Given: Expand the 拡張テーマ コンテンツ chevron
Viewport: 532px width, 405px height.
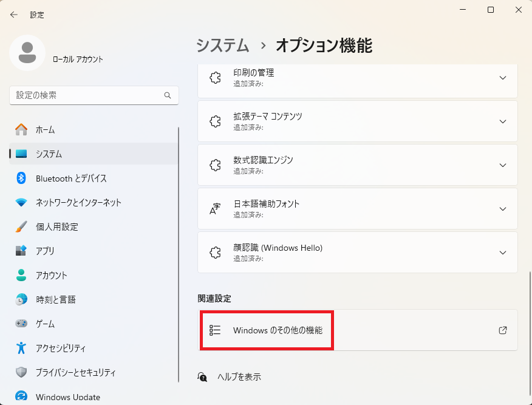Looking at the screenshot, I should click(x=503, y=121).
